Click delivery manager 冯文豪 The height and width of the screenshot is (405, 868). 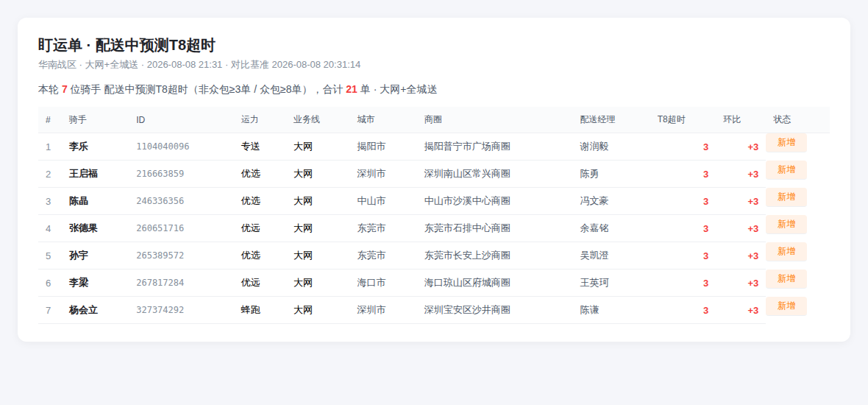[x=594, y=201]
